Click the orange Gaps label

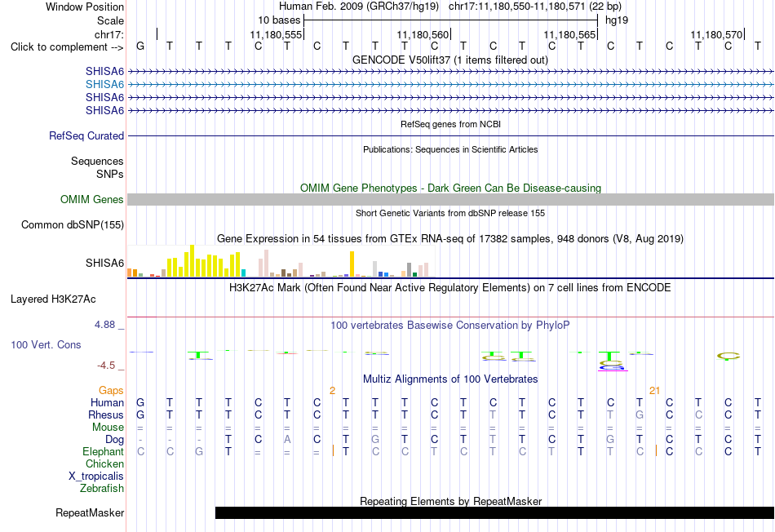pyautogui.click(x=111, y=391)
